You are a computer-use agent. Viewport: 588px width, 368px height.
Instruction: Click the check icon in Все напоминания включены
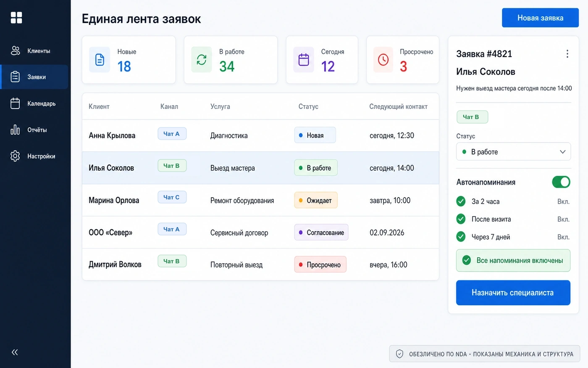point(467,260)
